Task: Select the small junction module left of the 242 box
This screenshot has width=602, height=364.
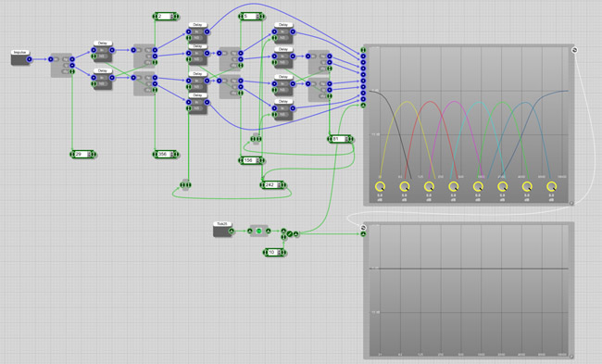Action: pyautogui.click(x=185, y=184)
